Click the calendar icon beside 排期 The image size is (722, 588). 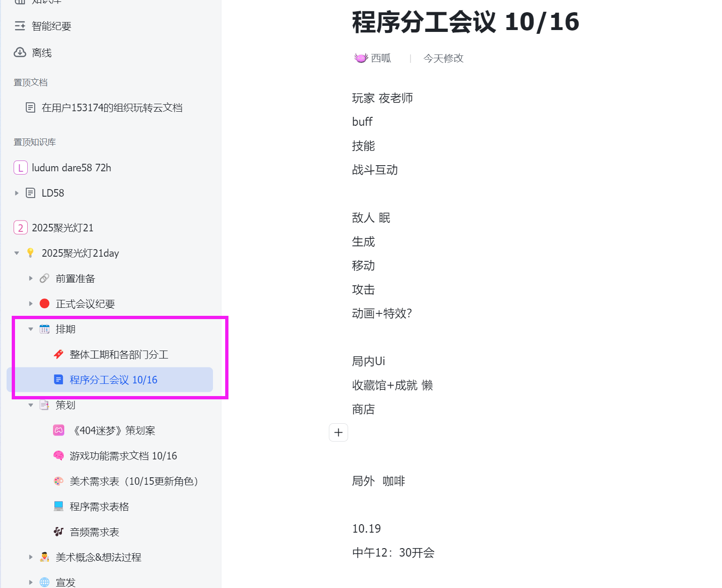pyautogui.click(x=45, y=329)
